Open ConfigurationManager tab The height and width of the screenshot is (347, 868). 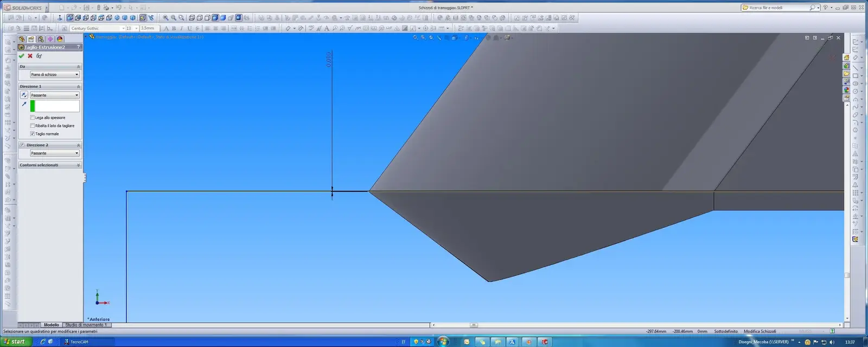(41, 39)
